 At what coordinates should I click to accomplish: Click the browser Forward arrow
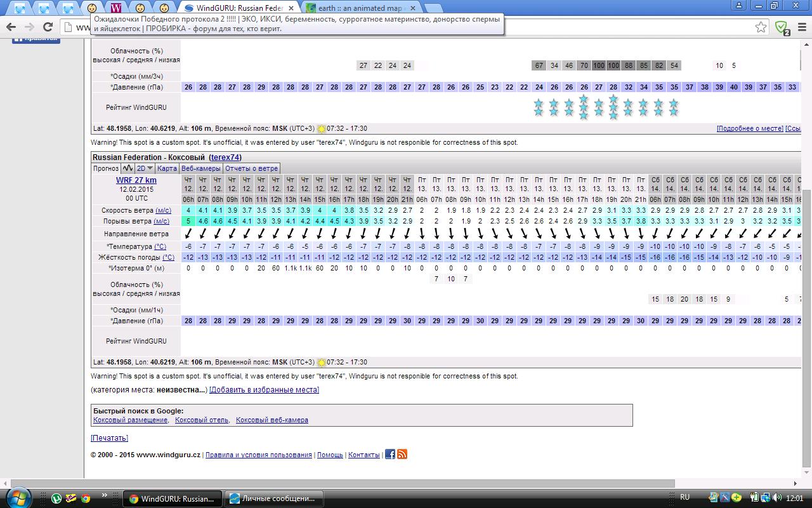(29, 27)
